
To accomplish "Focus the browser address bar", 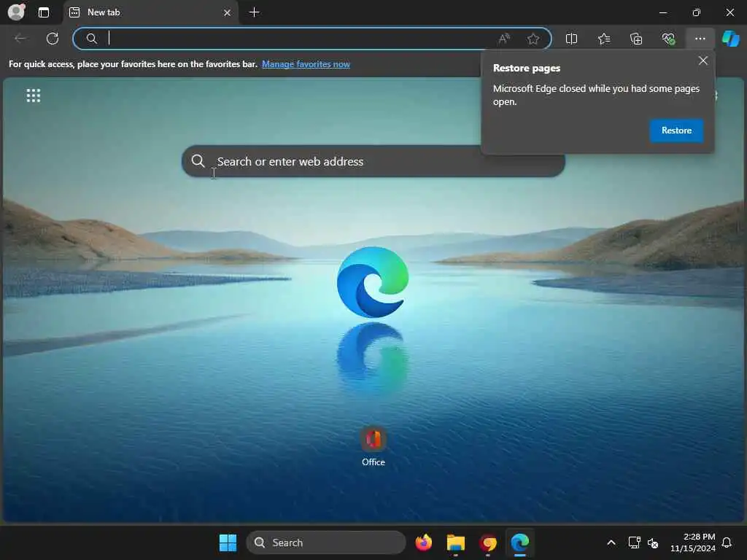I will point(312,39).
